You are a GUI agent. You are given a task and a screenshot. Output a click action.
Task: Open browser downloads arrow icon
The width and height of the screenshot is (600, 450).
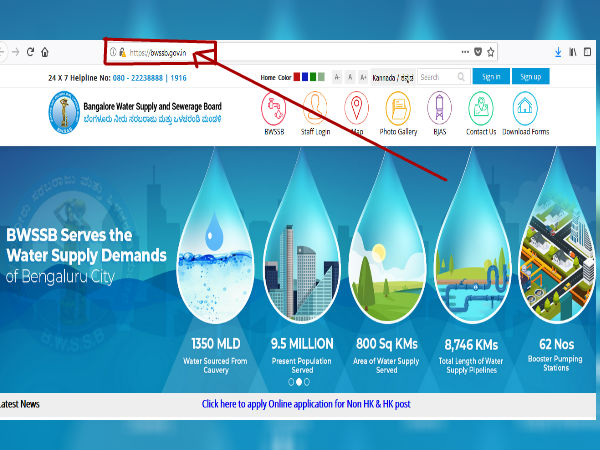[558, 52]
